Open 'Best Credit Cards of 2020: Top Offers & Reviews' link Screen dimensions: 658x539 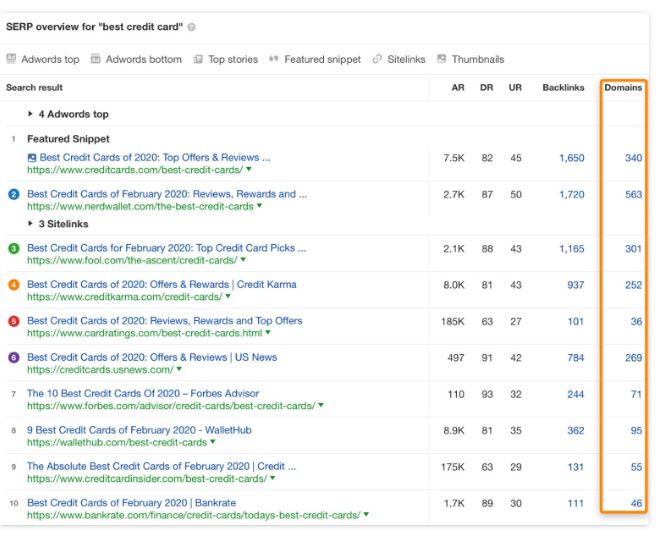155,157
